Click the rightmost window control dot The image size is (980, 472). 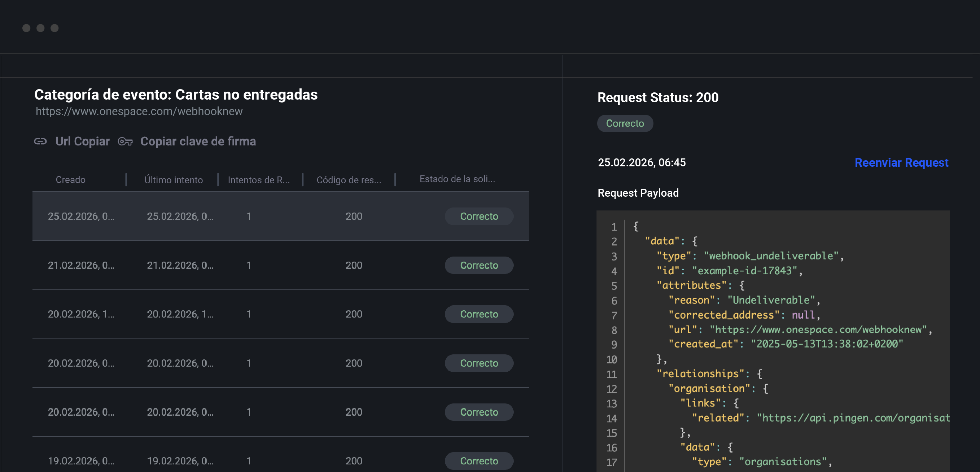(x=54, y=27)
